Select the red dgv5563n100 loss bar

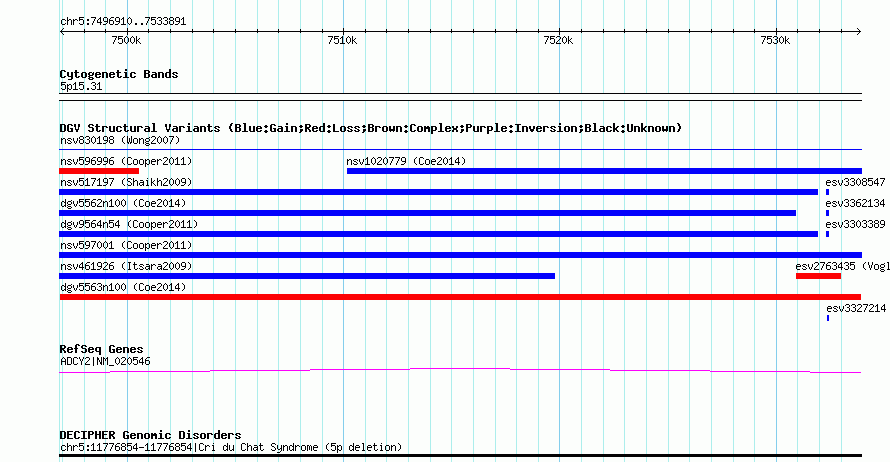pos(460,297)
